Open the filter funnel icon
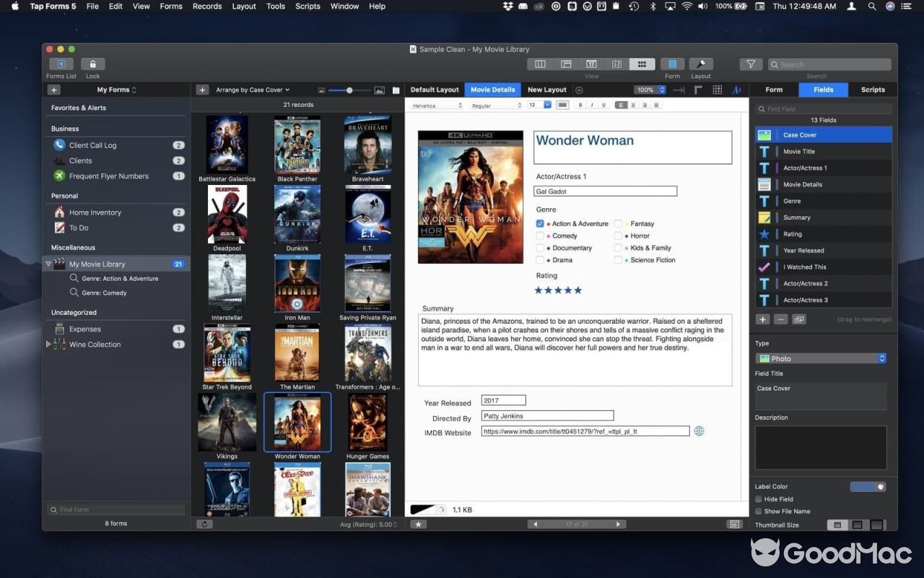 [x=750, y=64]
